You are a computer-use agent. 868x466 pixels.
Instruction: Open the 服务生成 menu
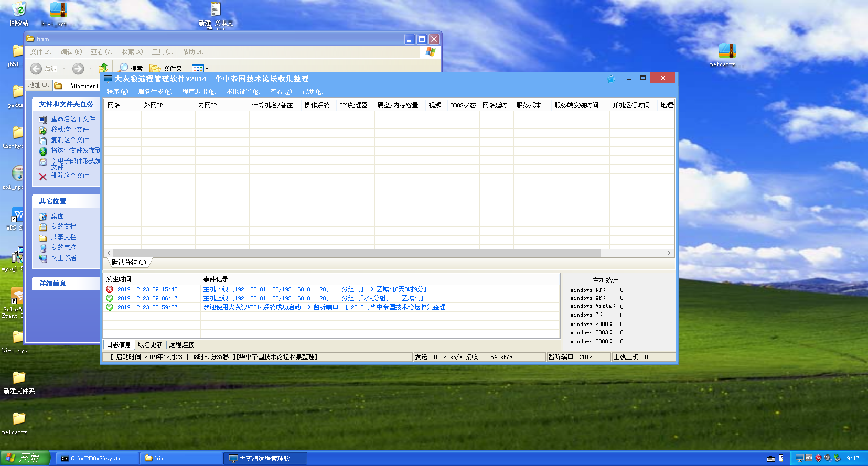(155, 92)
